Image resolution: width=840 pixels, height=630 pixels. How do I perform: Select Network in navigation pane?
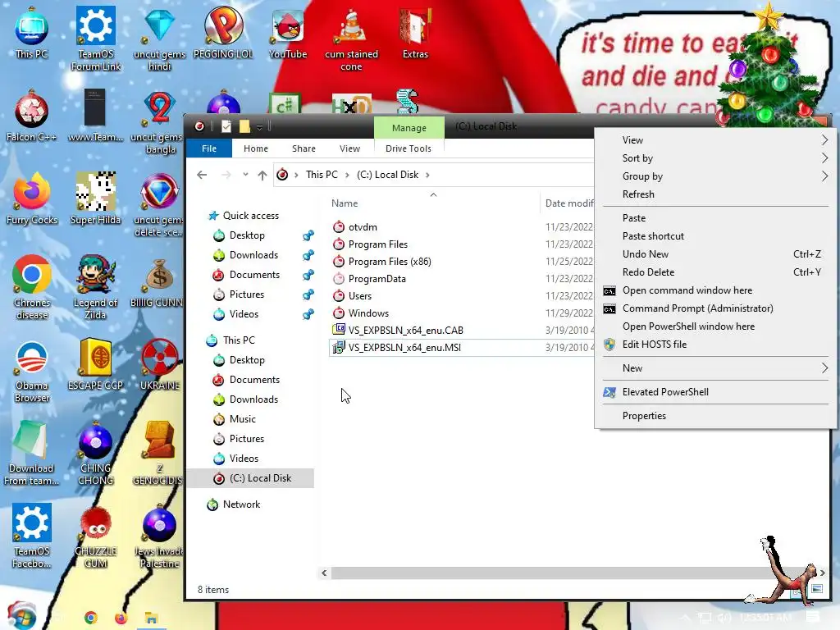click(x=241, y=504)
